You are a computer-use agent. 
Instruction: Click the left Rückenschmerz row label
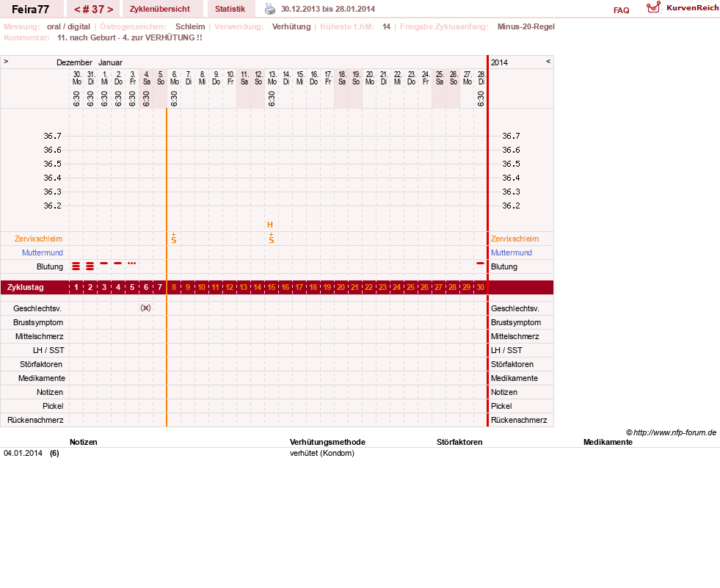35,420
